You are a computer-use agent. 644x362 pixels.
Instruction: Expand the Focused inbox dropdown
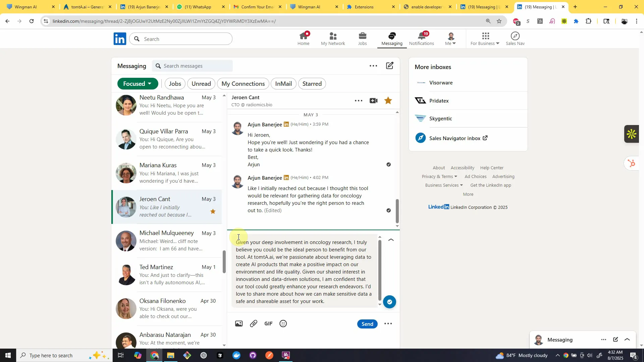pyautogui.click(x=138, y=84)
